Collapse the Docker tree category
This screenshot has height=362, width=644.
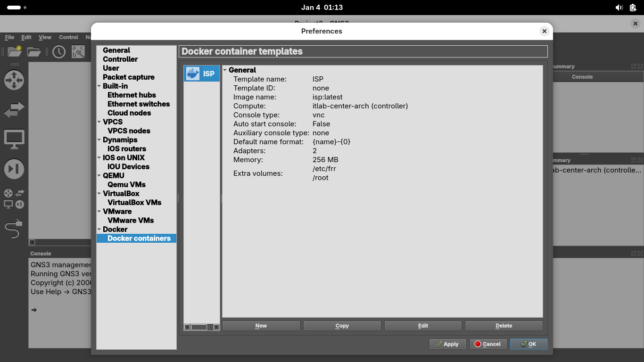99,230
